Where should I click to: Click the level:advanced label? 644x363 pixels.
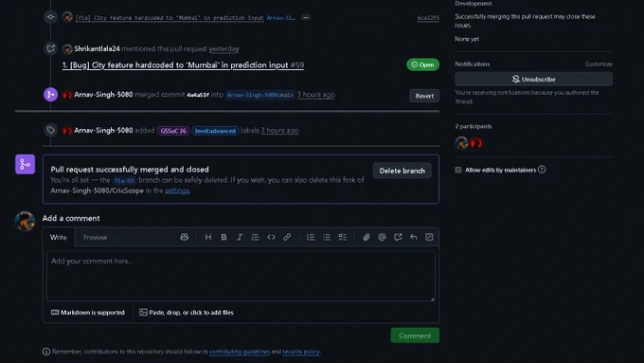[x=215, y=131]
